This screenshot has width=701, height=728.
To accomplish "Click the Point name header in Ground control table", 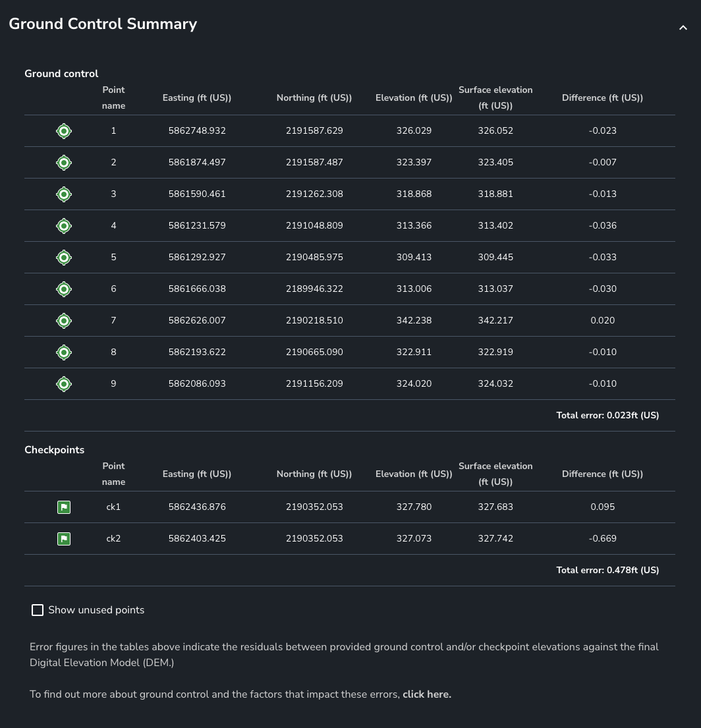I will coord(113,98).
